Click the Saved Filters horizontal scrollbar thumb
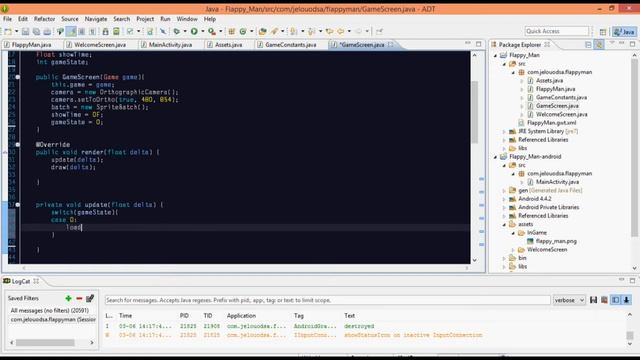This screenshot has height=360, width=640. 45,343
